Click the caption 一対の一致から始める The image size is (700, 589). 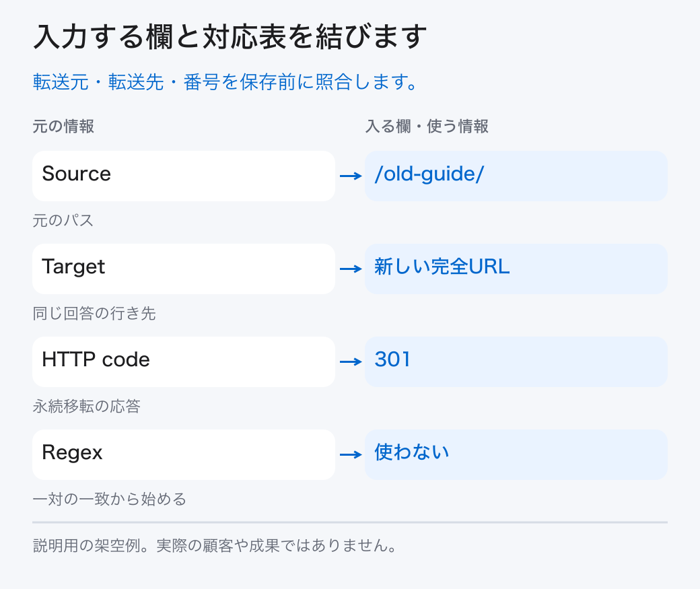pyautogui.click(x=109, y=499)
